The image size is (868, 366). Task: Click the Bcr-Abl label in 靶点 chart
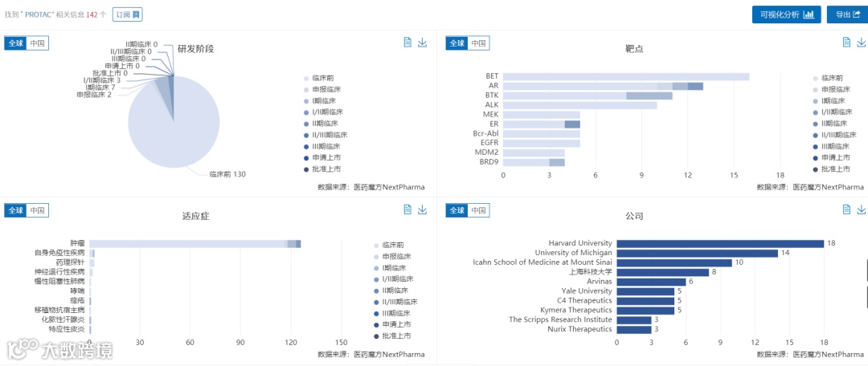(486, 133)
